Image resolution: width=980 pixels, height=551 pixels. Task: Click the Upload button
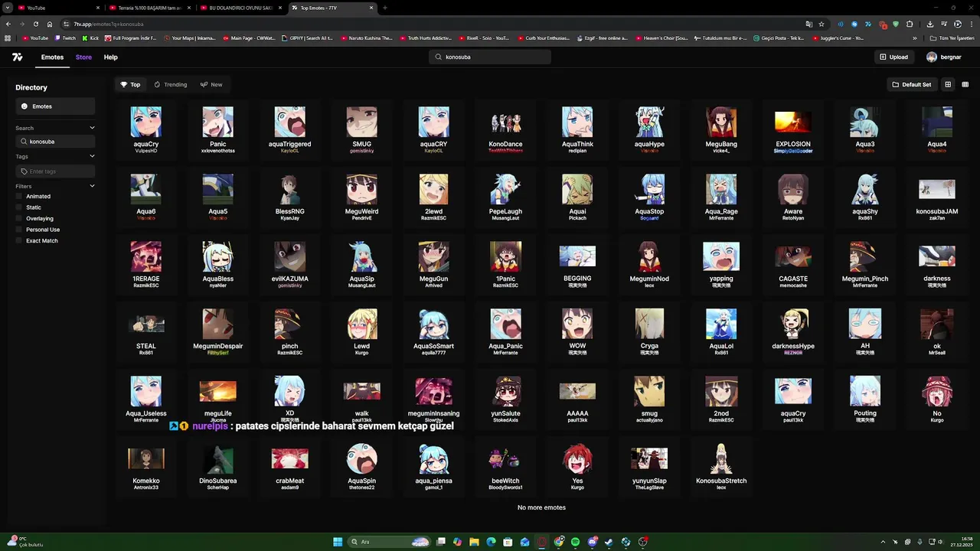(x=893, y=57)
